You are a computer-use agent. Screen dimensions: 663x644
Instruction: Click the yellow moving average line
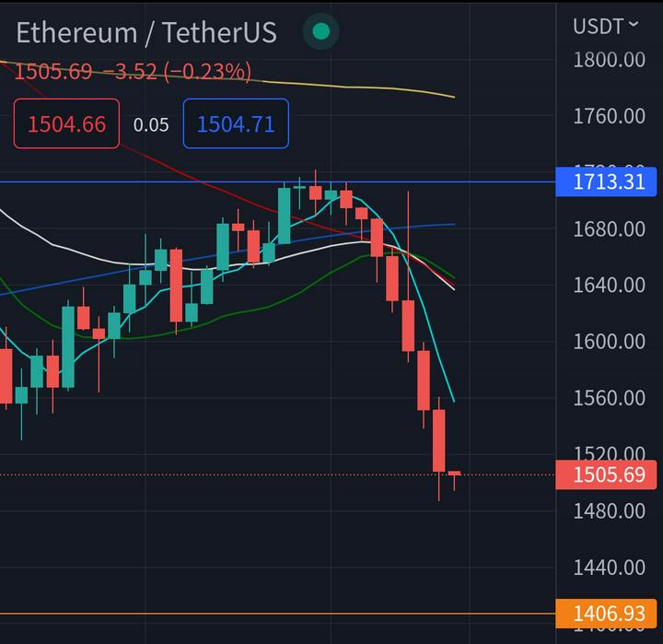point(368,86)
